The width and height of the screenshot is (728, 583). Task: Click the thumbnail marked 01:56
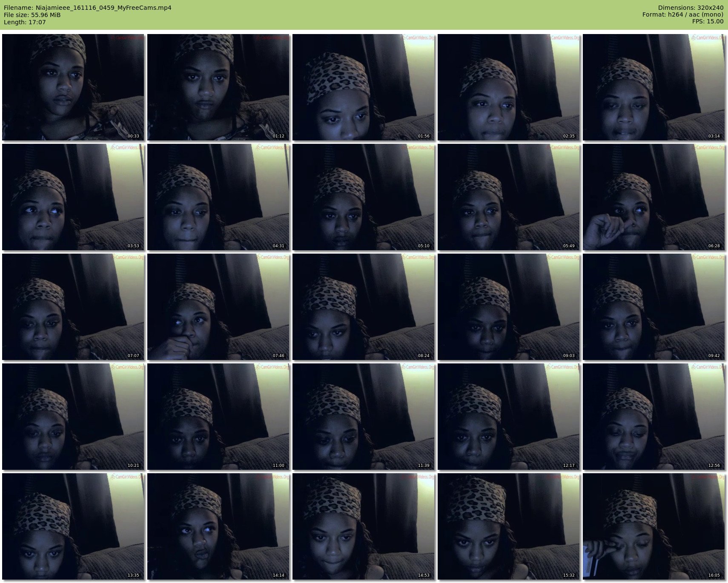(x=363, y=87)
